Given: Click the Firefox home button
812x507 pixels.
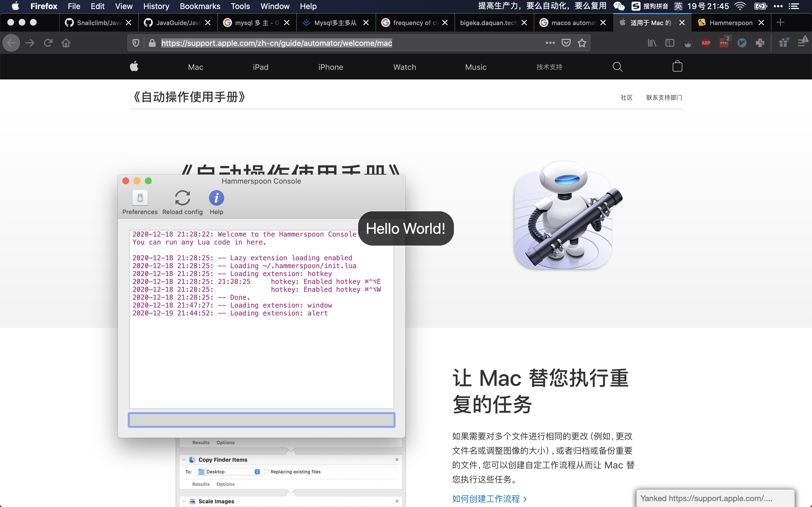Looking at the screenshot, I should [66, 43].
